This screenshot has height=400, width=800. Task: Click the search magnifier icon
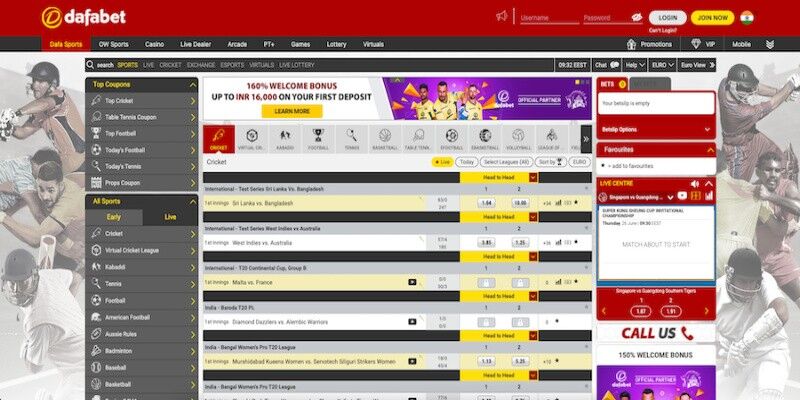tap(90, 65)
